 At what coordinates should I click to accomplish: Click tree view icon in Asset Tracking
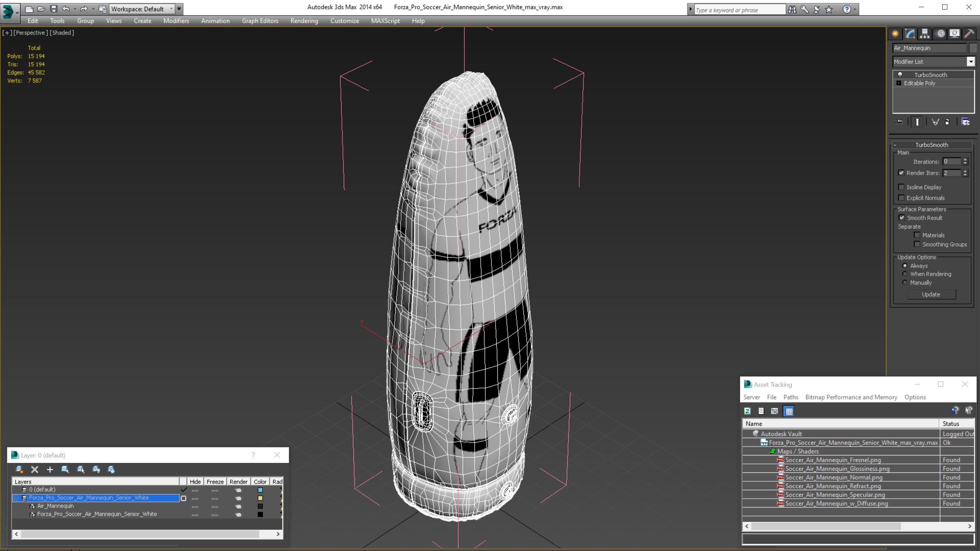[774, 411]
